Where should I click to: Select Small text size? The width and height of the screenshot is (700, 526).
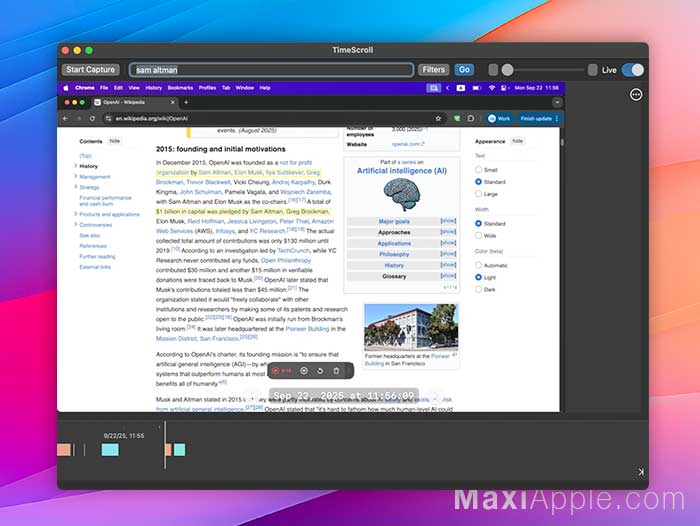click(x=478, y=170)
